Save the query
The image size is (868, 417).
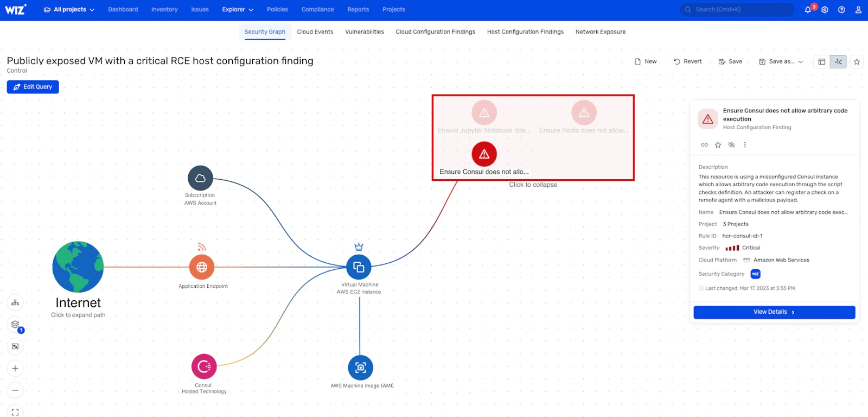[730, 62]
